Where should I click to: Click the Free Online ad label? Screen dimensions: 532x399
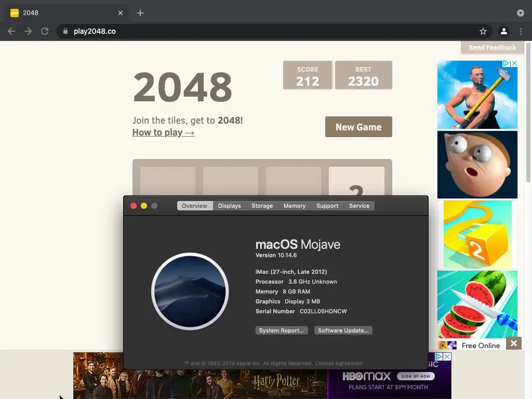pyautogui.click(x=481, y=345)
